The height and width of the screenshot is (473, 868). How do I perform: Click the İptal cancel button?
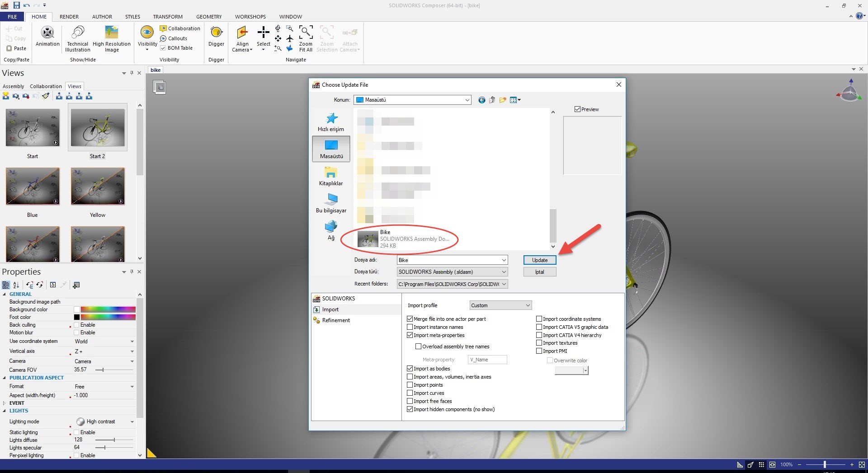[539, 272]
